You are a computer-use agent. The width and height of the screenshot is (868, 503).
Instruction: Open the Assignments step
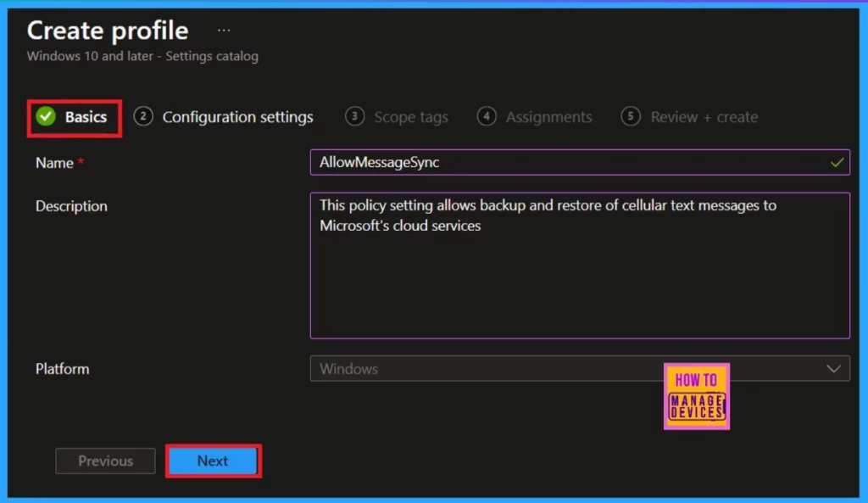tap(534, 117)
